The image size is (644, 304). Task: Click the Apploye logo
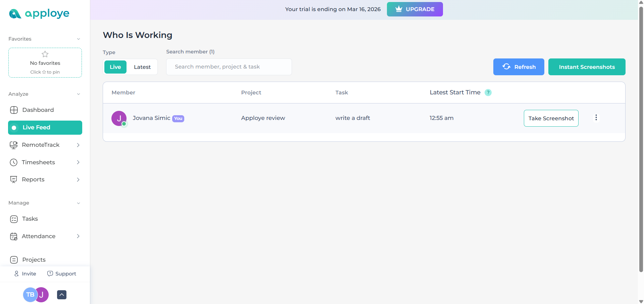pos(39,14)
